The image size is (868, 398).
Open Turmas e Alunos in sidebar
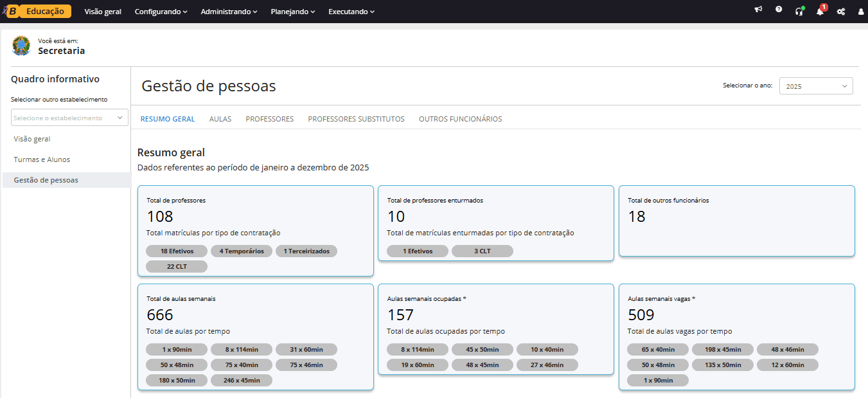(42, 159)
